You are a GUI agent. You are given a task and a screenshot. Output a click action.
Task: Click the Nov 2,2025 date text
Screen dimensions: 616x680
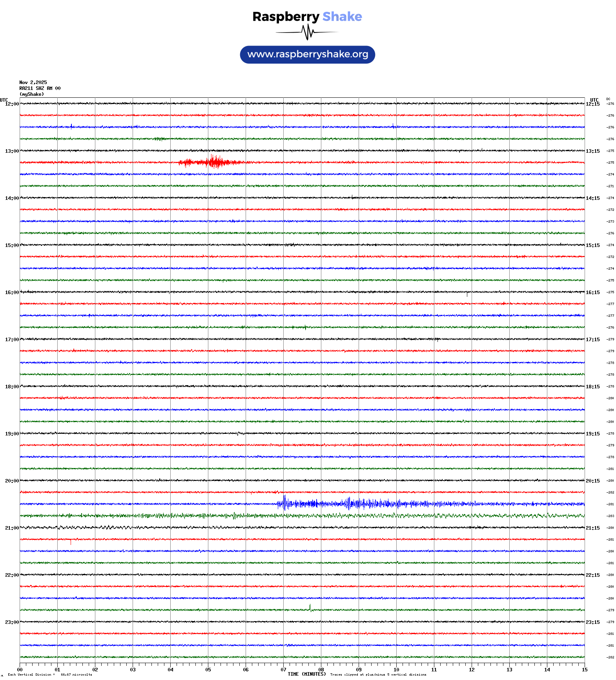33,82
